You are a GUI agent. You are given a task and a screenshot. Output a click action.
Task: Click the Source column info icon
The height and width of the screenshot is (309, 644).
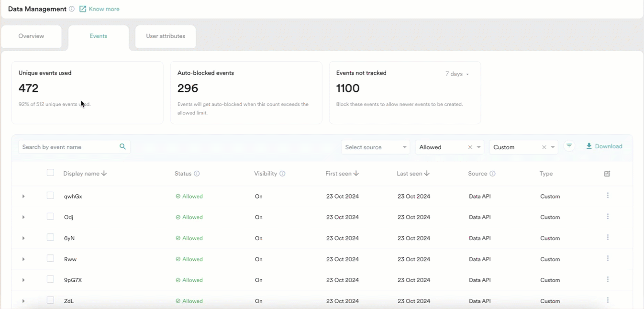[492, 174]
